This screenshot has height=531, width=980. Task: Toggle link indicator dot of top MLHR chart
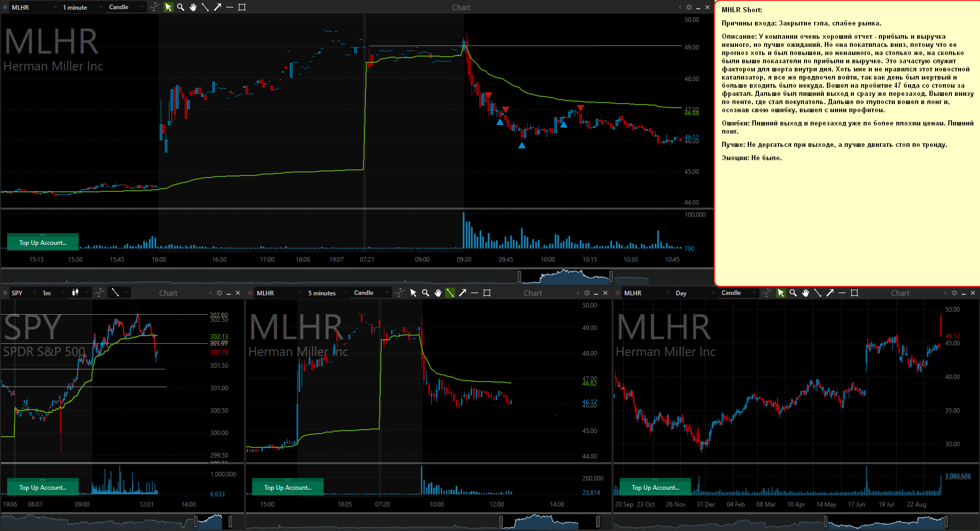coord(6,8)
